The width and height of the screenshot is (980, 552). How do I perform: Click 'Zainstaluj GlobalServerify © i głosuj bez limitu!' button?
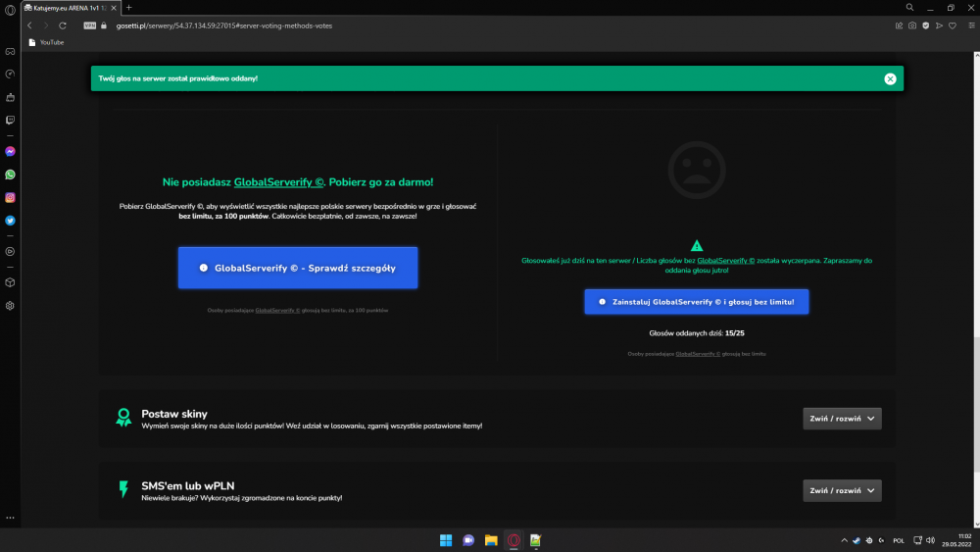696,302
